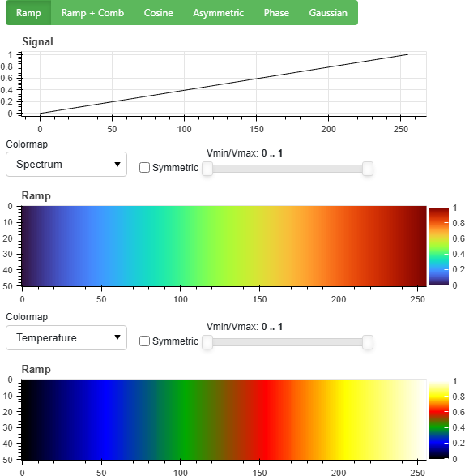Click the Temperature color bar legend
Screen dimensions: 465x476
(x=438, y=420)
